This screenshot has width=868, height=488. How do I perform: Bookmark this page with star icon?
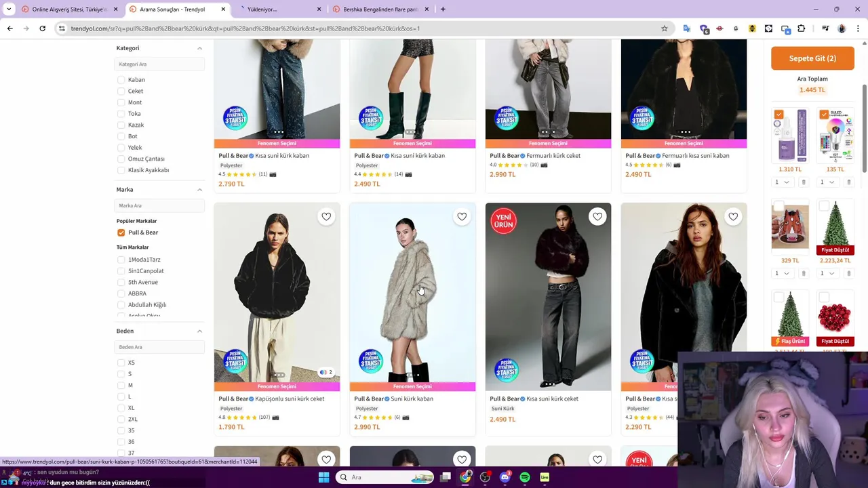(x=665, y=28)
